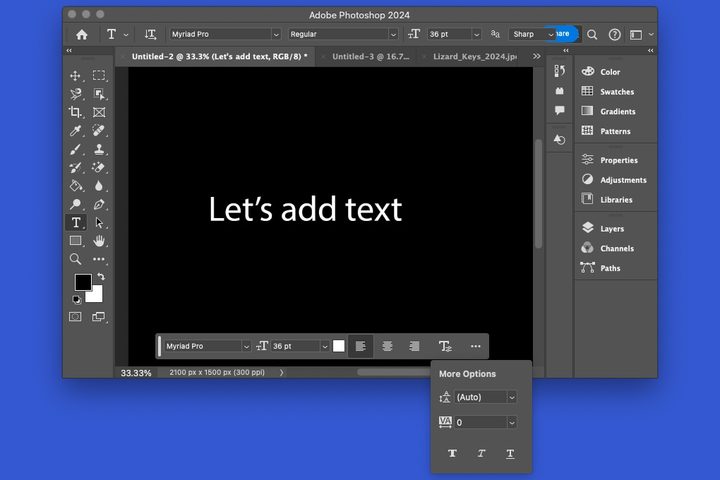Select the Spot Healing Brush tool
The width and height of the screenshot is (720, 480).
tap(99, 131)
